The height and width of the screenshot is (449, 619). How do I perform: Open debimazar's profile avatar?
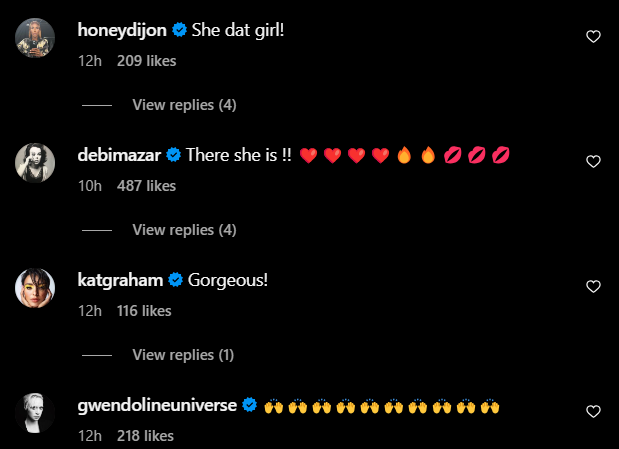point(35,163)
